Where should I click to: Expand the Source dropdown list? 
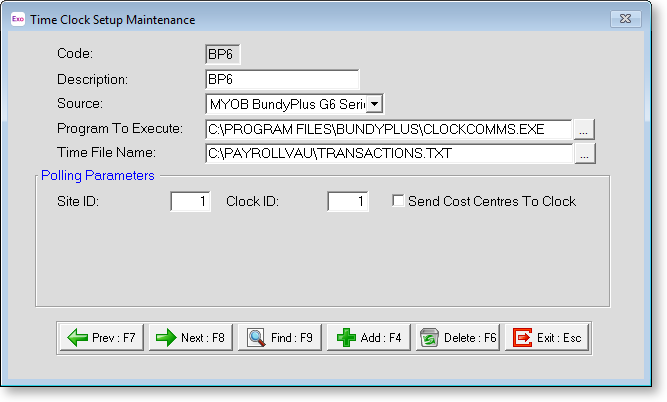tap(373, 103)
